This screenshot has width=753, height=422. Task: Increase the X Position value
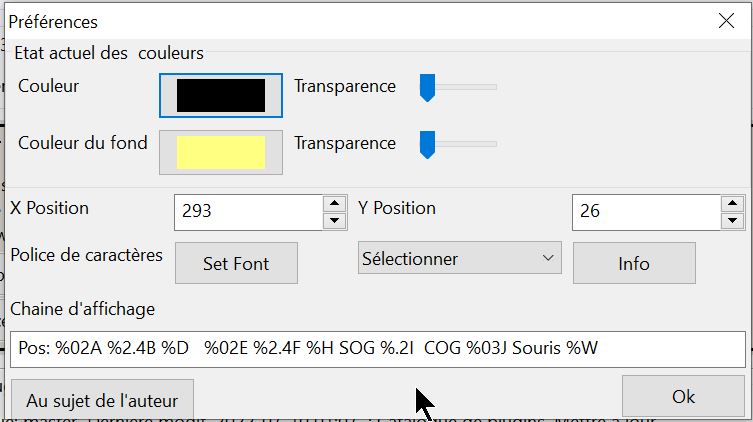click(x=335, y=203)
